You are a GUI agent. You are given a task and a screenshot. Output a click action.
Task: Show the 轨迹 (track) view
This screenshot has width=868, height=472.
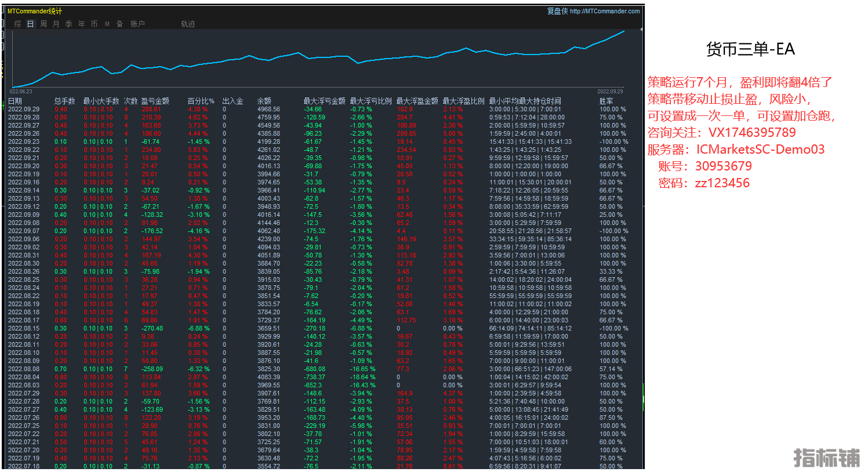[188, 24]
